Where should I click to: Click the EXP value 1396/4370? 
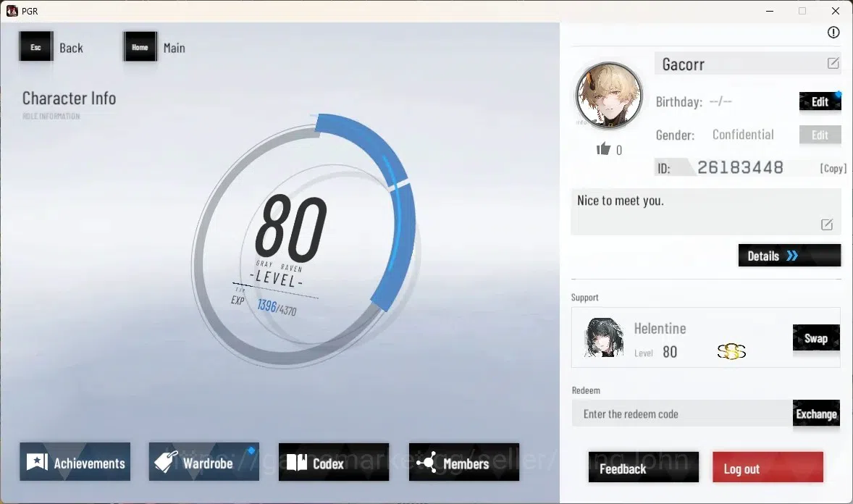pyautogui.click(x=277, y=308)
